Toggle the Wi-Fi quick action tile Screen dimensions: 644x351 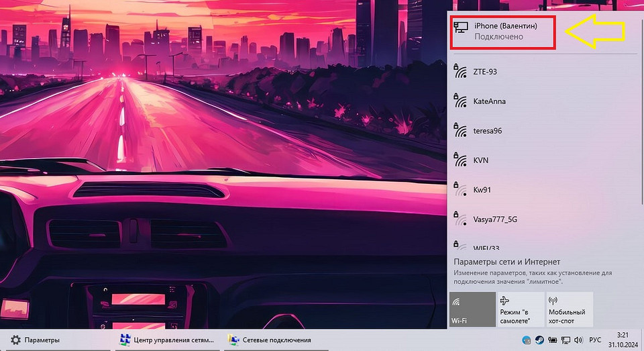click(x=472, y=309)
